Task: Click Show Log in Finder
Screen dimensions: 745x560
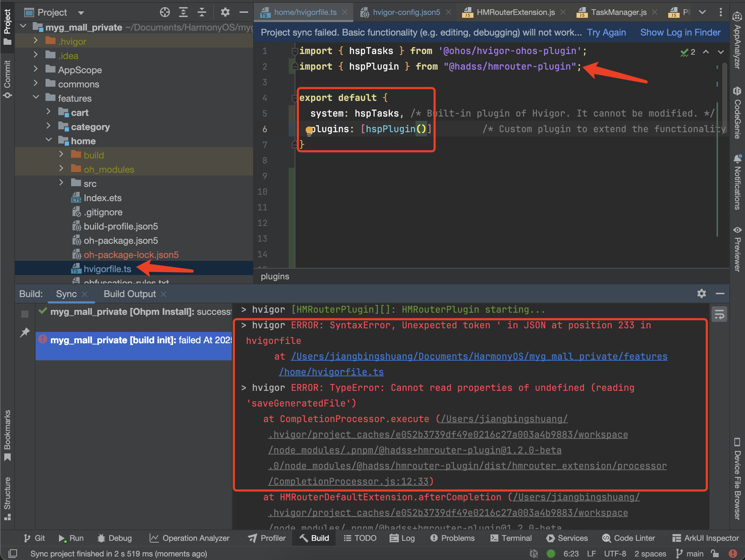Action: click(x=680, y=32)
